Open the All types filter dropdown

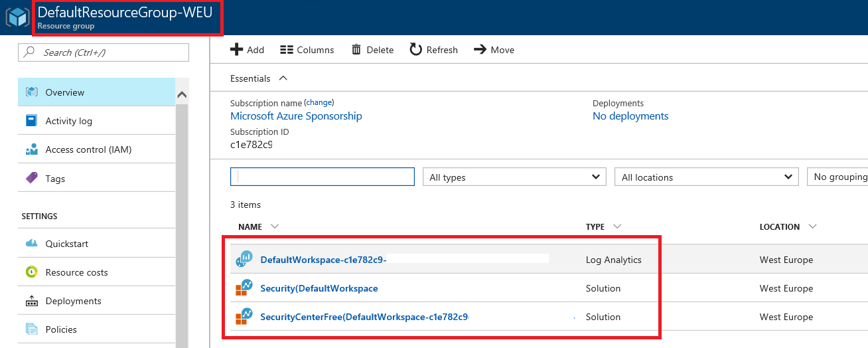(514, 177)
